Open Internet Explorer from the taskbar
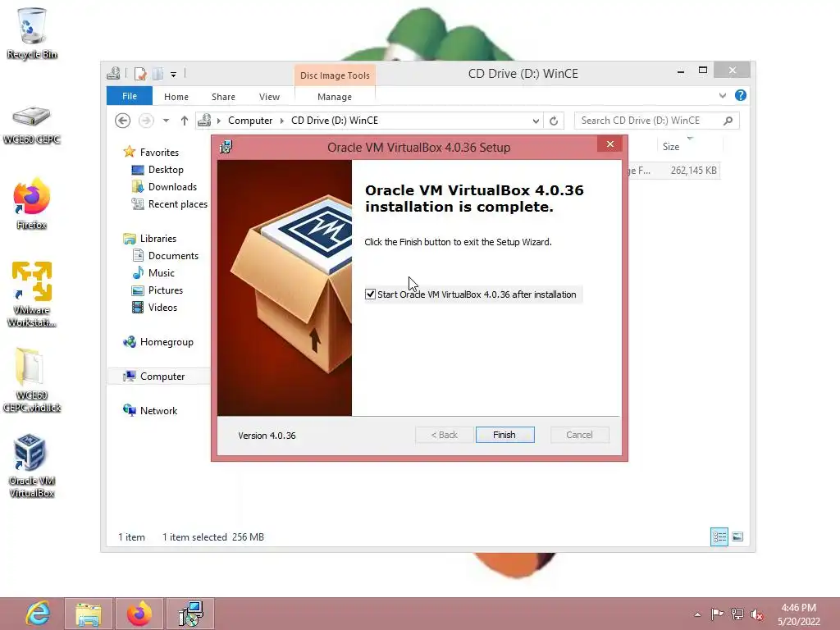Image resolution: width=840 pixels, height=630 pixels. [x=38, y=614]
